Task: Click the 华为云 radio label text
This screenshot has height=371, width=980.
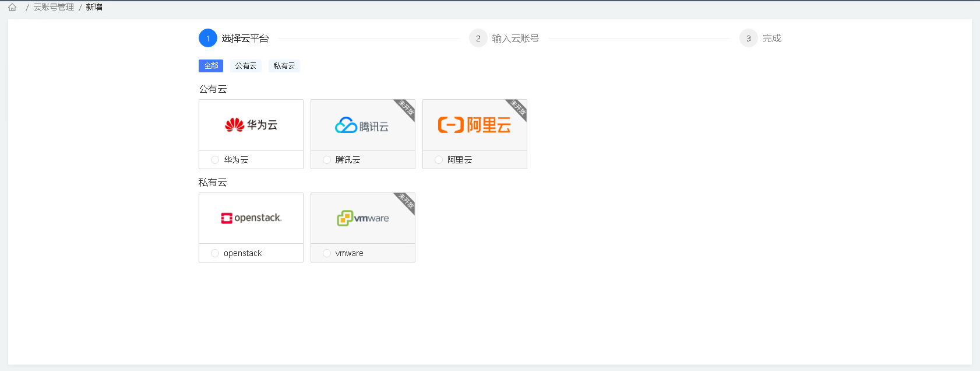Action: pyautogui.click(x=236, y=160)
